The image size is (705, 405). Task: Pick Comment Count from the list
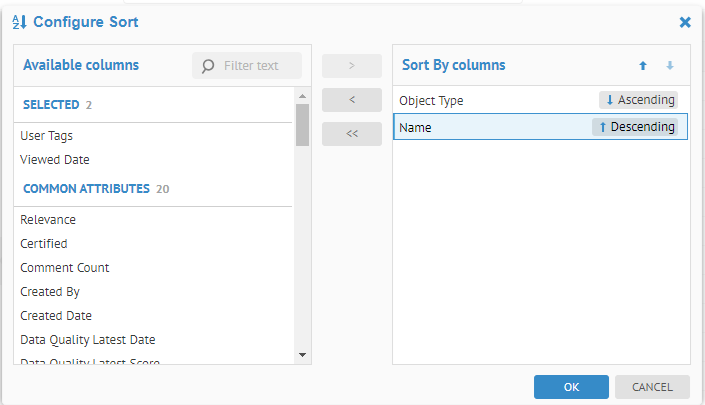(x=65, y=268)
